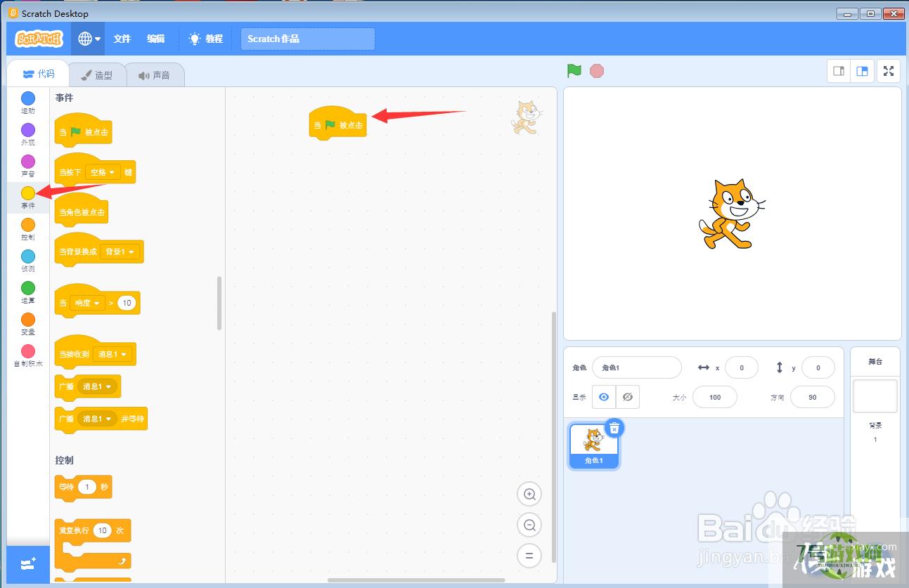The width and height of the screenshot is (909, 588).
Task: Click the value 10 in loudness block
Action: pos(126,303)
